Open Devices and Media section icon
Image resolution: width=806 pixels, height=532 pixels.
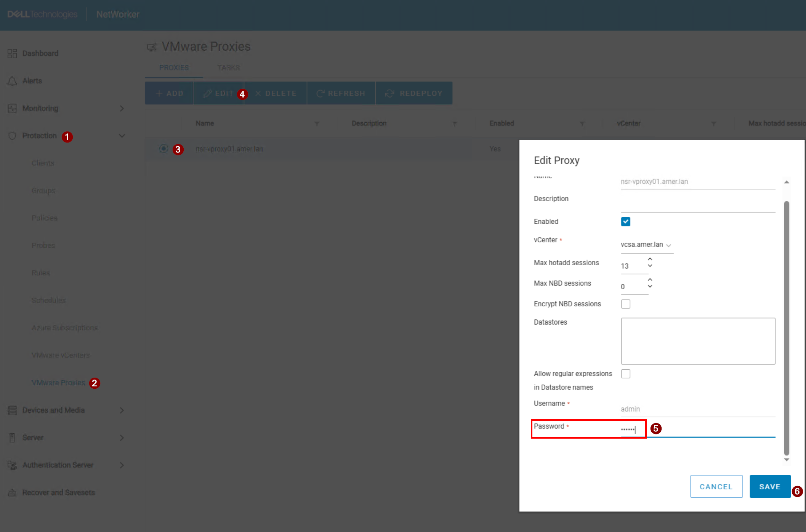coord(12,410)
